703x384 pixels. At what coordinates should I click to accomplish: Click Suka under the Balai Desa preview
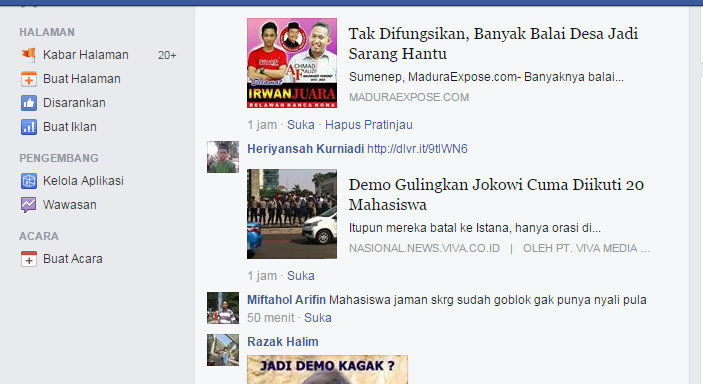(x=300, y=125)
